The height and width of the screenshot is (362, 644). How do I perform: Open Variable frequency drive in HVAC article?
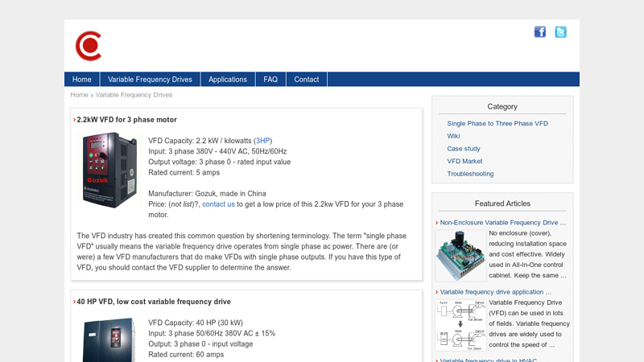tap(489, 360)
